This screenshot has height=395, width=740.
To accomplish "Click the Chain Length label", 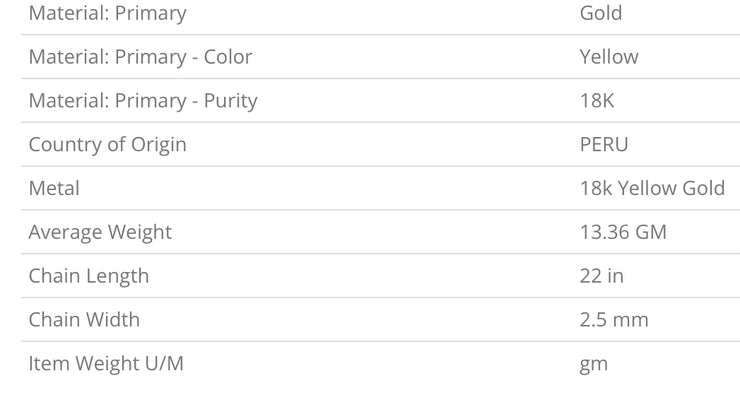I will point(89,277).
